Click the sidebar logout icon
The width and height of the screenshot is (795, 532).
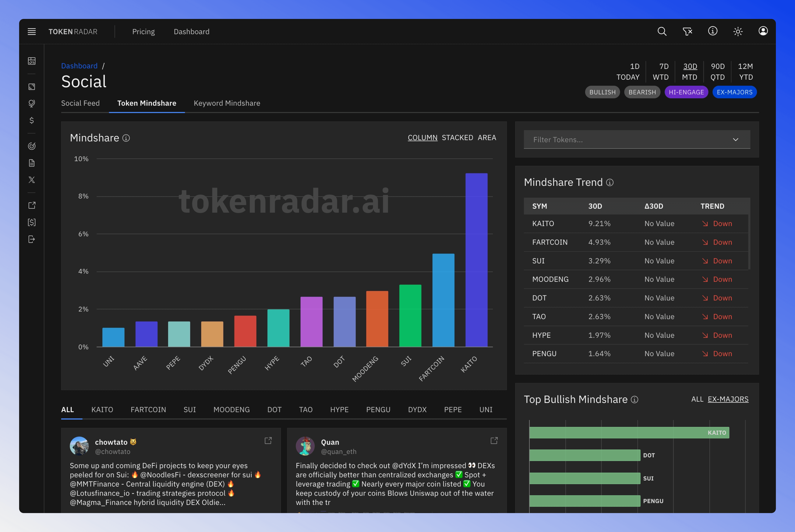(32, 239)
